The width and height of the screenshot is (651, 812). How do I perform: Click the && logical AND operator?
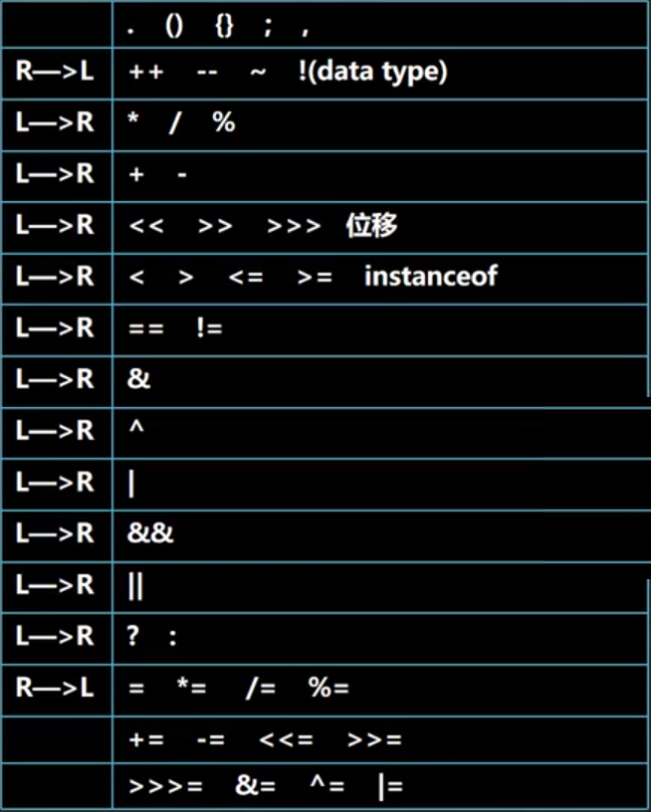[150, 533]
